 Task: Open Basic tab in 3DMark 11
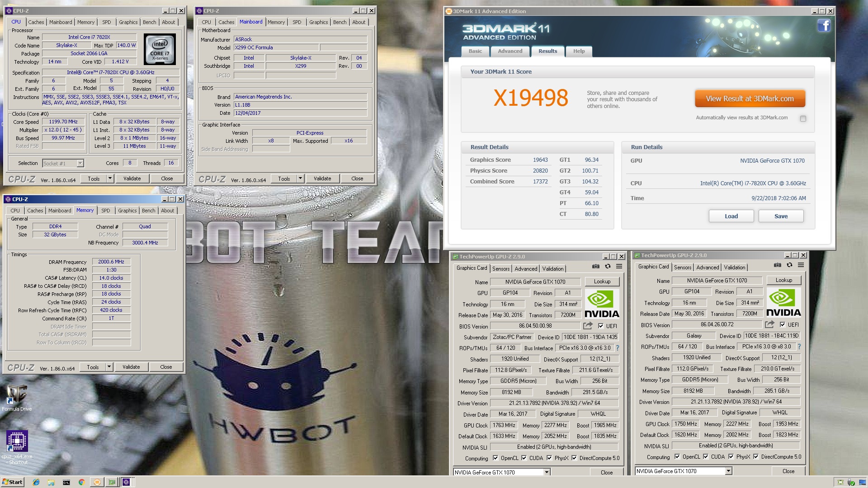pyautogui.click(x=475, y=51)
